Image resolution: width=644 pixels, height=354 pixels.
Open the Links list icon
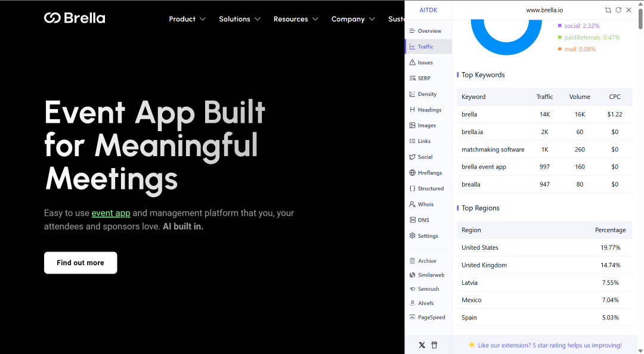[x=413, y=141]
